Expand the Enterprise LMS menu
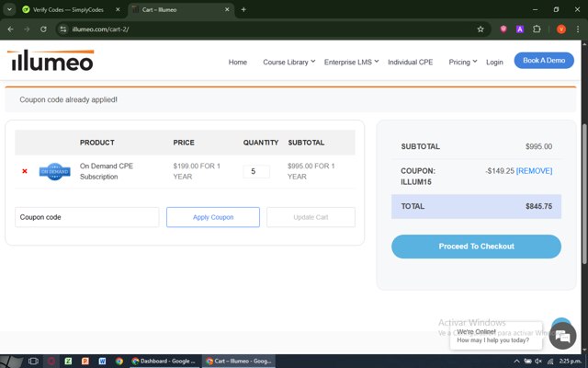 point(351,63)
